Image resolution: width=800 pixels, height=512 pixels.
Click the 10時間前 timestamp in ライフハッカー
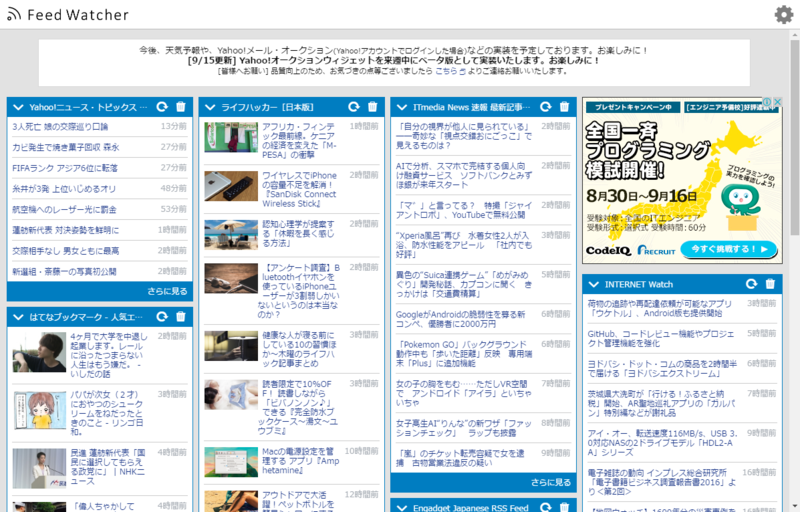(x=362, y=451)
